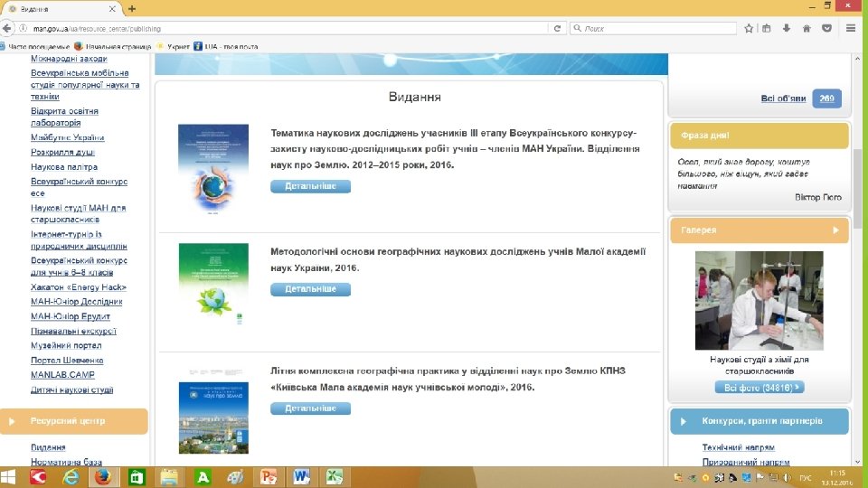Open the Windows Start button
This screenshot has height=488, width=868.
tap(8, 477)
